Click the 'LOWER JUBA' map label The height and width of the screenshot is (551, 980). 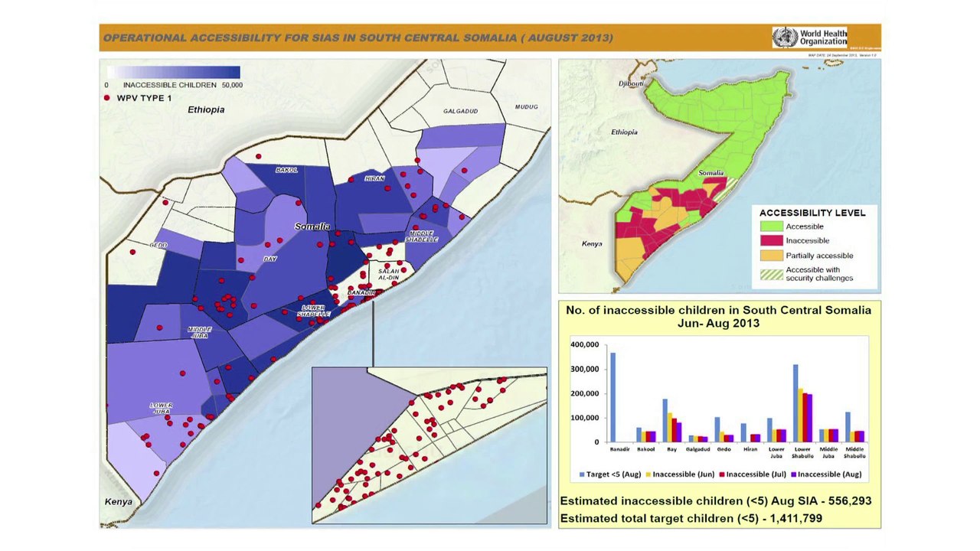click(x=161, y=408)
